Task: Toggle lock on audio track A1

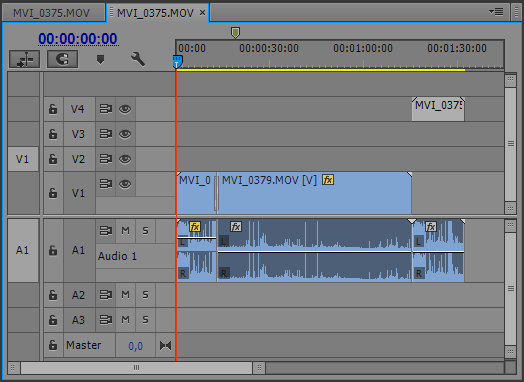Action: click(53, 250)
